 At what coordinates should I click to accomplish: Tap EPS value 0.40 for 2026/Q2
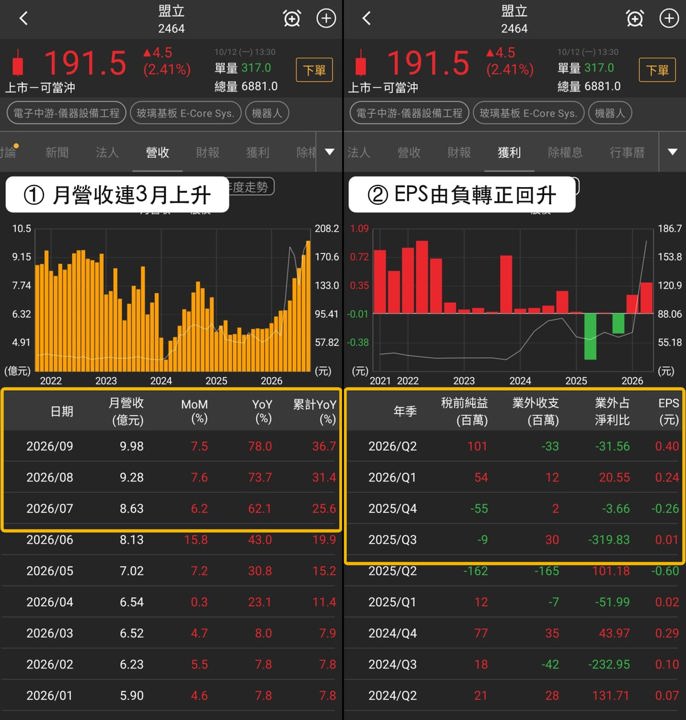(x=667, y=446)
